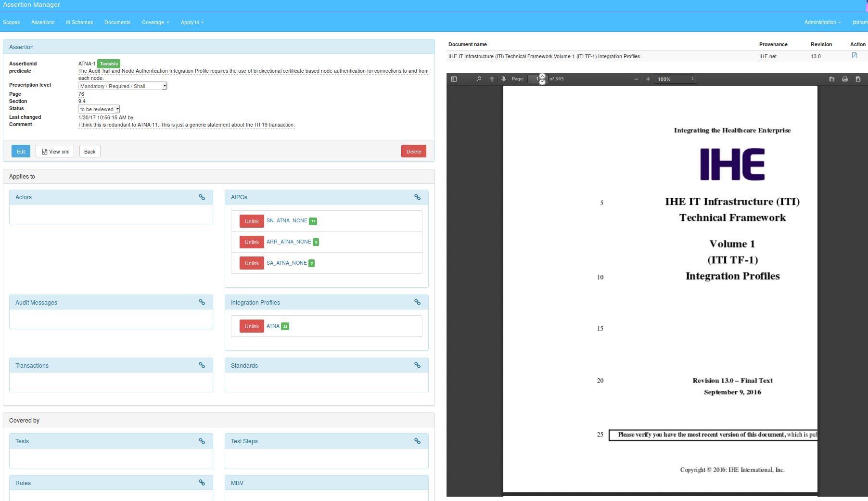868x501 pixels.
Task: Open the Prescription level dropdown
Action: tap(123, 86)
